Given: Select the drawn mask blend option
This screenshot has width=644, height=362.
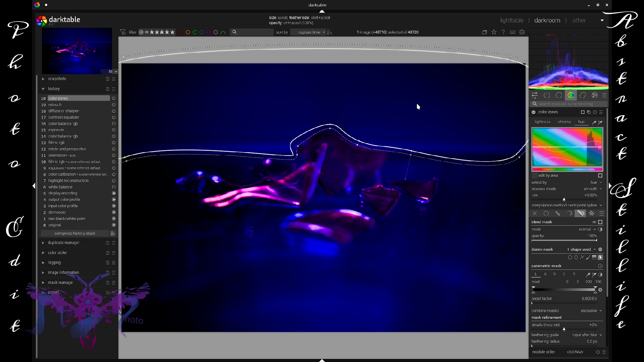Looking at the screenshot, I should [557, 214].
